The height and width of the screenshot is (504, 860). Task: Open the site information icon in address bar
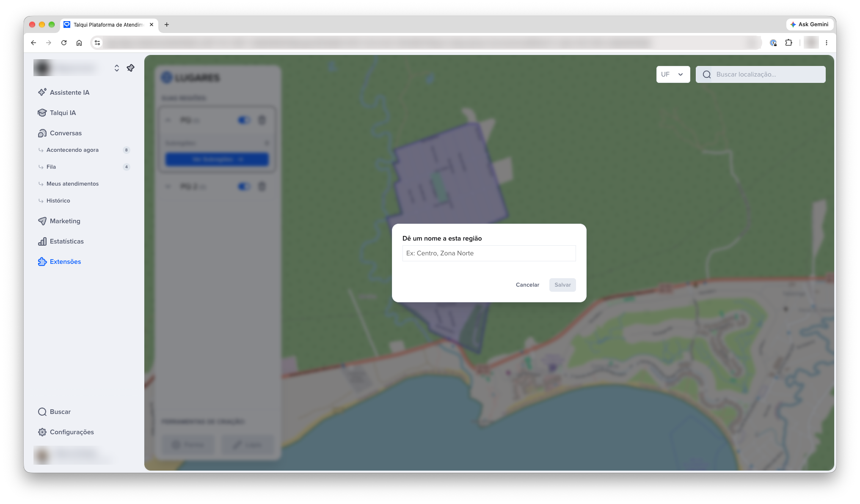tap(97, 43)
